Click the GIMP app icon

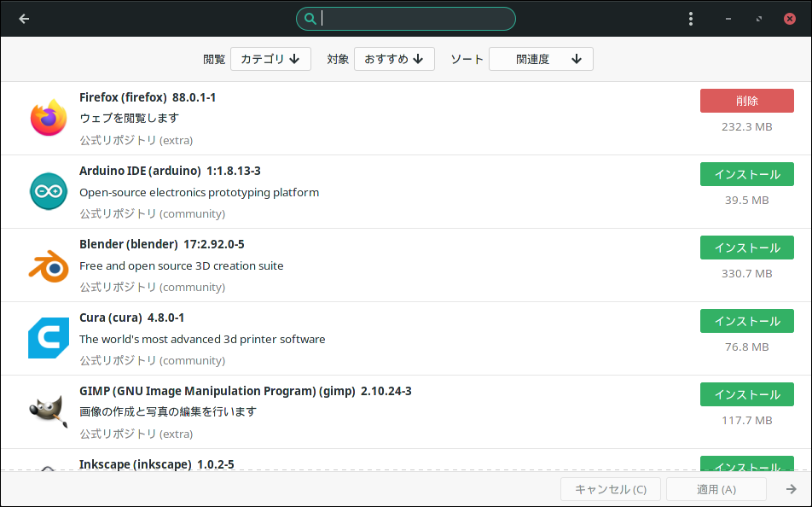point(48,411)
